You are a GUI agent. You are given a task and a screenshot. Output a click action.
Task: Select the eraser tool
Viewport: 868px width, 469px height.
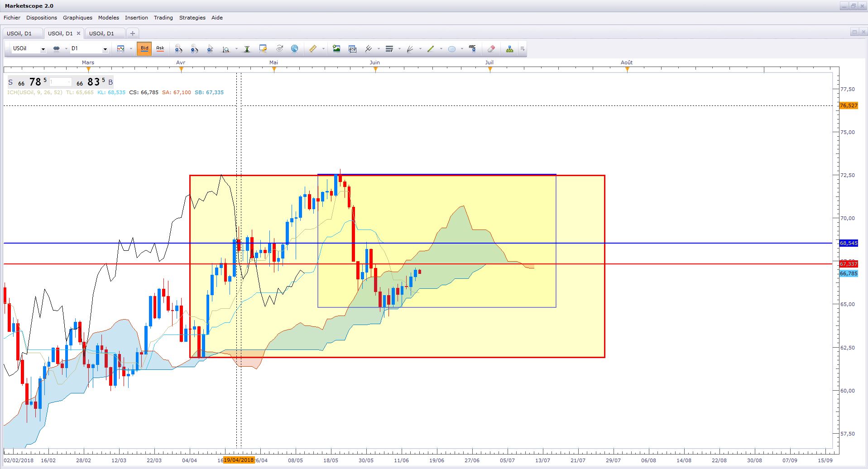tap(491, 48)
